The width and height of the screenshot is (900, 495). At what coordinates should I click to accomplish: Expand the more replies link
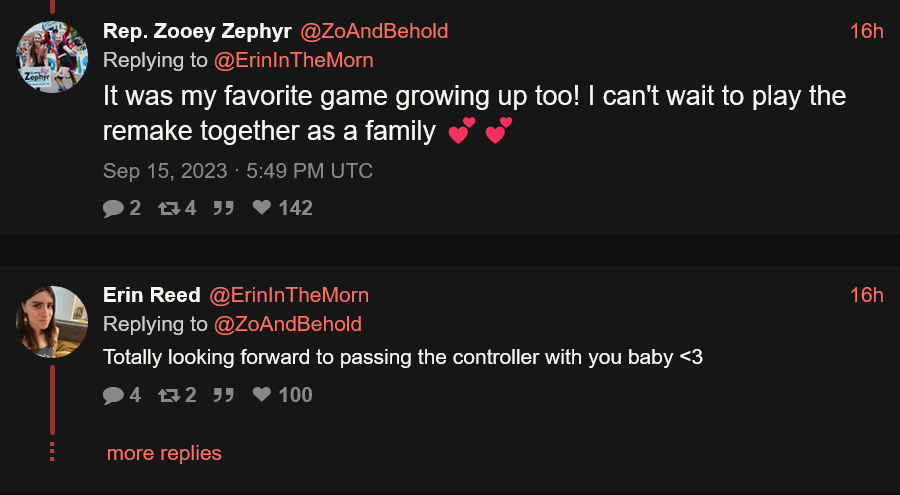(164, 453)
